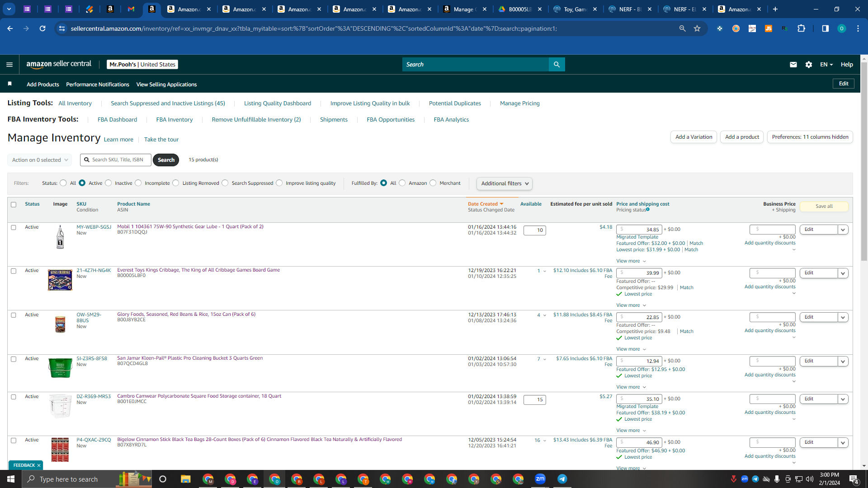Select the All status radio button
This screenshot has width=868, height=488.
(63, 183)
